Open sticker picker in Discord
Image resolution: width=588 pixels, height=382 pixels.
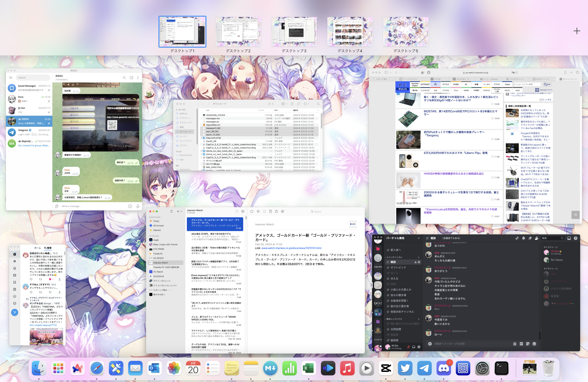[528, 344]
